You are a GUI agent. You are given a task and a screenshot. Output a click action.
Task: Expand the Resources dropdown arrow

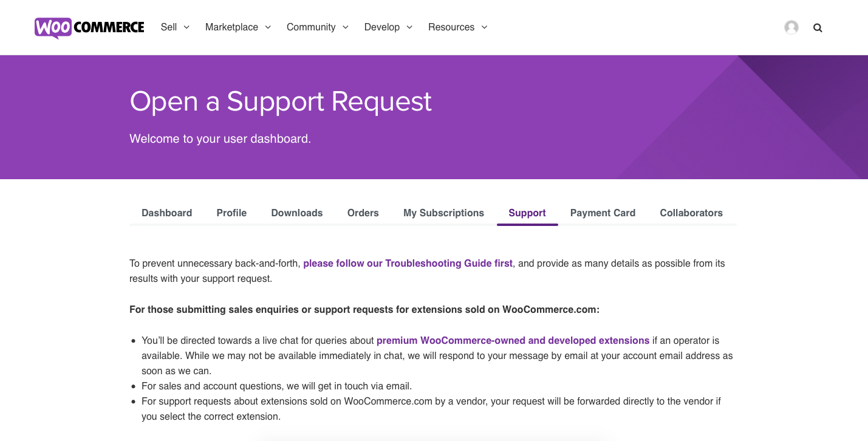[x=484, y=27]
